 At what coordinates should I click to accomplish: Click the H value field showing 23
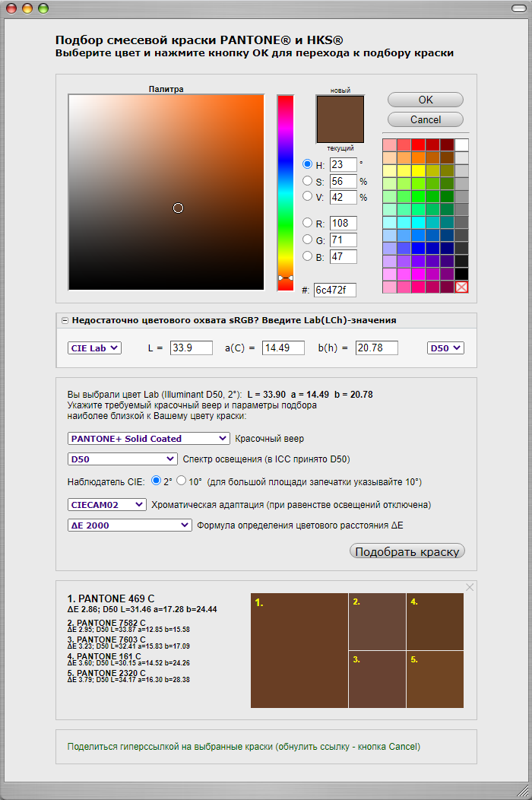(x=344, y=165)
